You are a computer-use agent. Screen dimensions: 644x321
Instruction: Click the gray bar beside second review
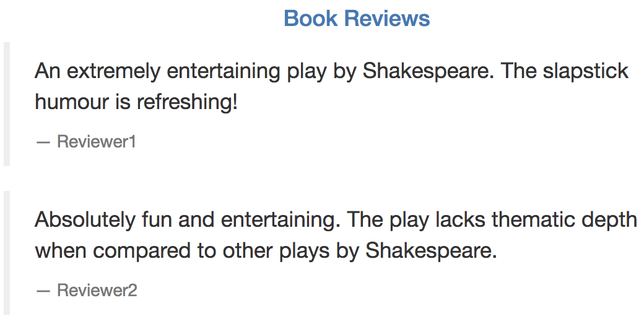click(x=7, y=255)
